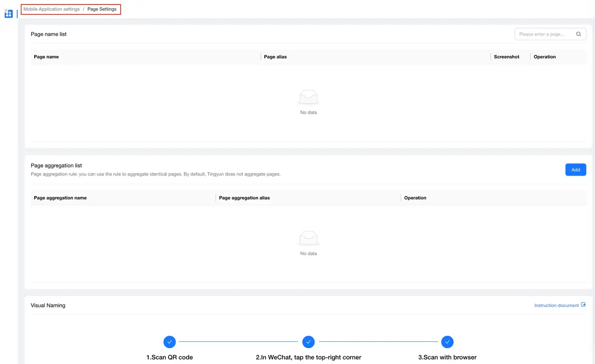
Task: Click the Scan QR code step checkmark circle
Action: click(169, 342)
